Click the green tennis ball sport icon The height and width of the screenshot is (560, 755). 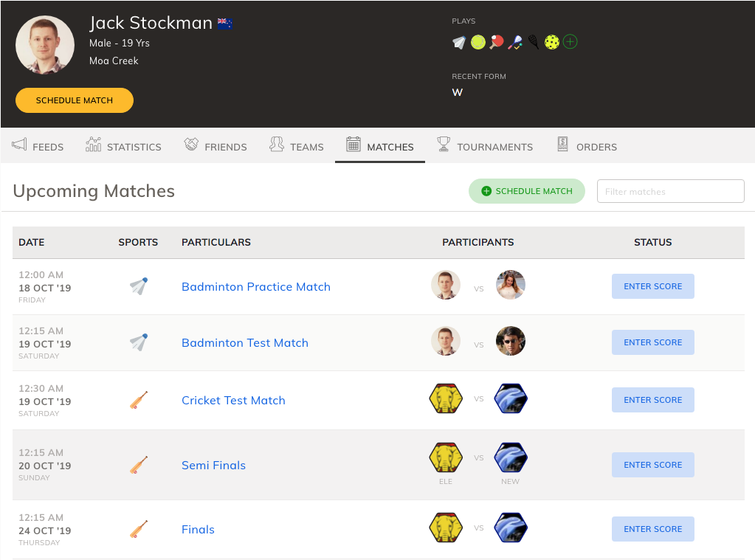pos(478,42)
